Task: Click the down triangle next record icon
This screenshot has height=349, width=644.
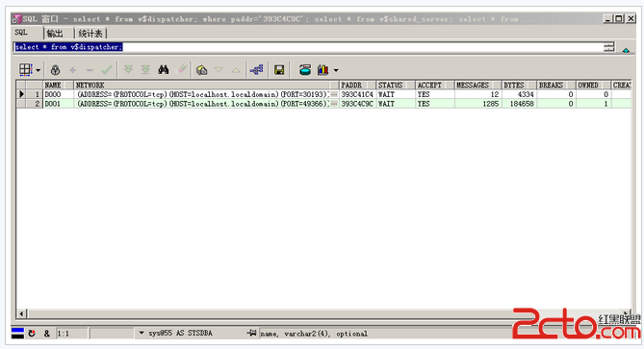Action: point(219,70)
